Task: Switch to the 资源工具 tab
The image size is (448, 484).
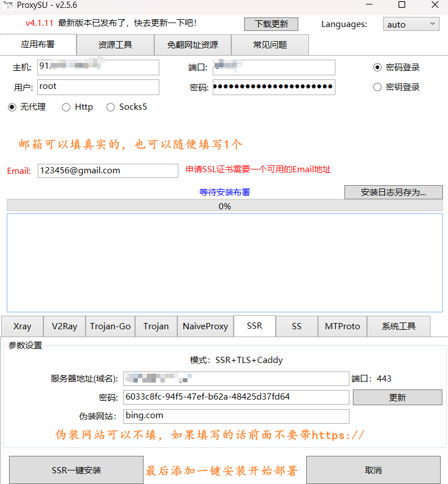Action: (x=115, y=45)
